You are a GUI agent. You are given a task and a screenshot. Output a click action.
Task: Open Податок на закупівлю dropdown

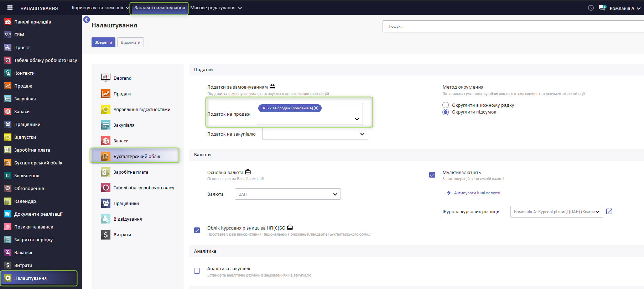(x=315, y=134)
